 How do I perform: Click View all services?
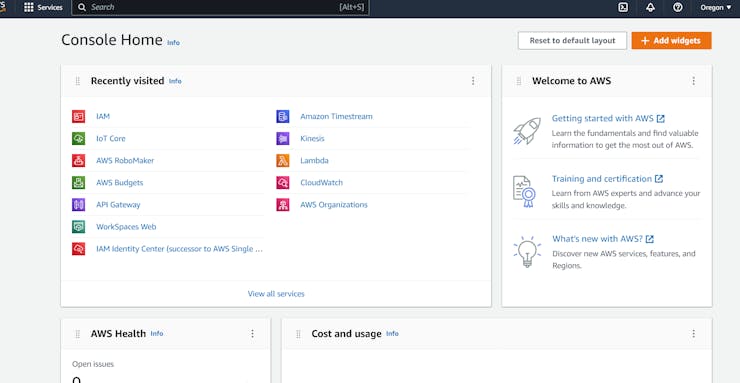276,294
